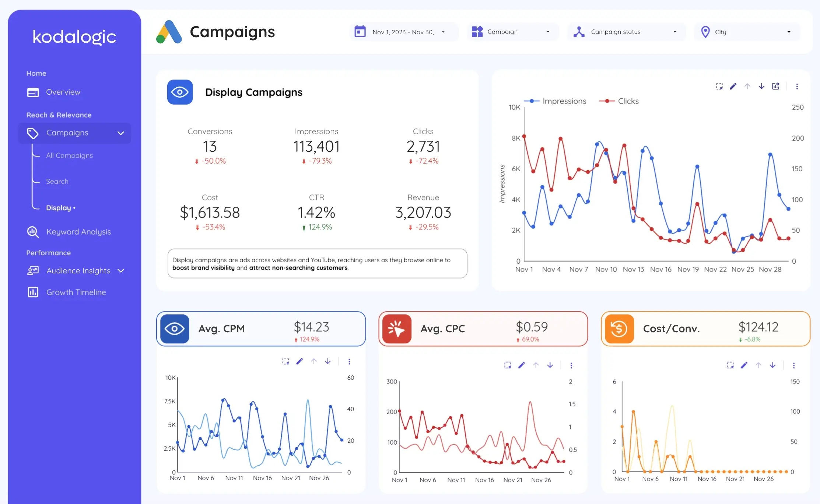Click the Clicks value 2,731
Viewport: 820px width, 504px height.
[x=423, y=147]
